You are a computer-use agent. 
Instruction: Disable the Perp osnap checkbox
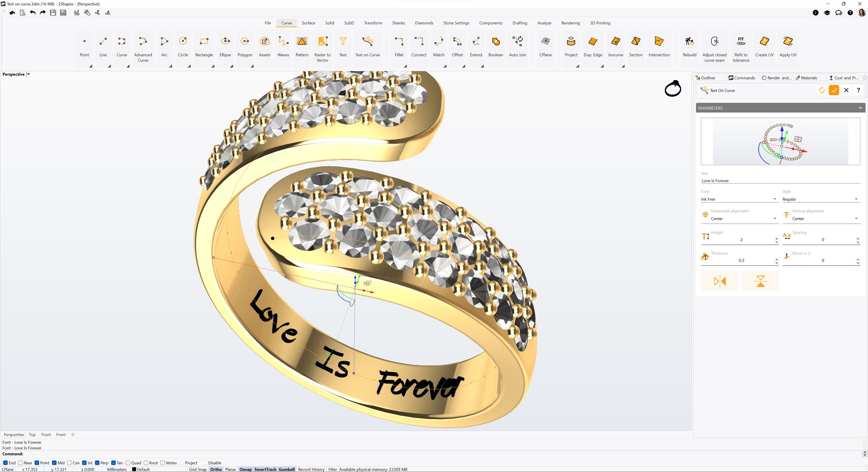coord(97,463)
